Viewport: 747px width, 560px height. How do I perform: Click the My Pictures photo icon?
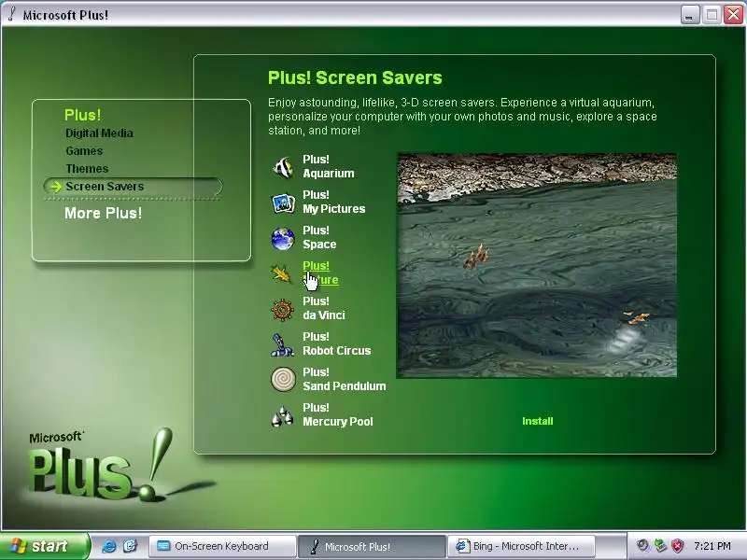[283, 203]
